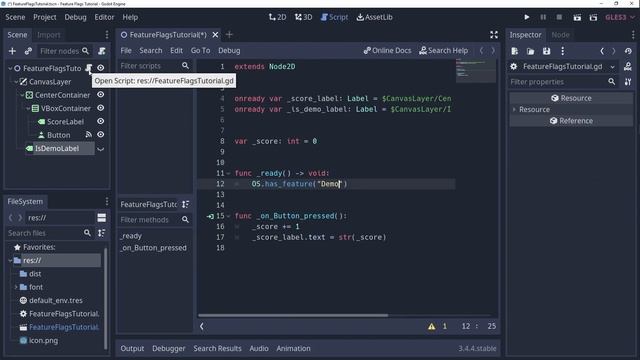Screen dimensions: 640x360
Task: Toggle visibility of CenterContainer node
Action: click(100, 95)
